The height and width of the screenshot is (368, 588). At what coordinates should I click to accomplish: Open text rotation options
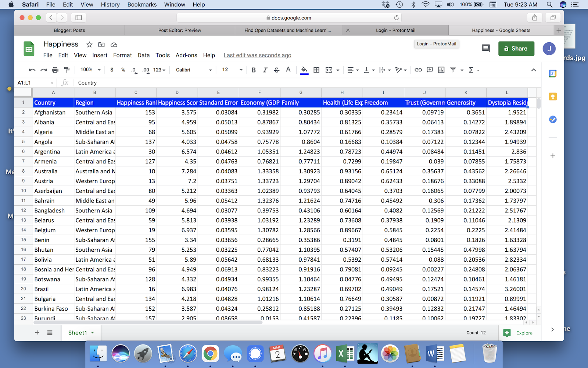pyautogui.click(x=401, y=70)
